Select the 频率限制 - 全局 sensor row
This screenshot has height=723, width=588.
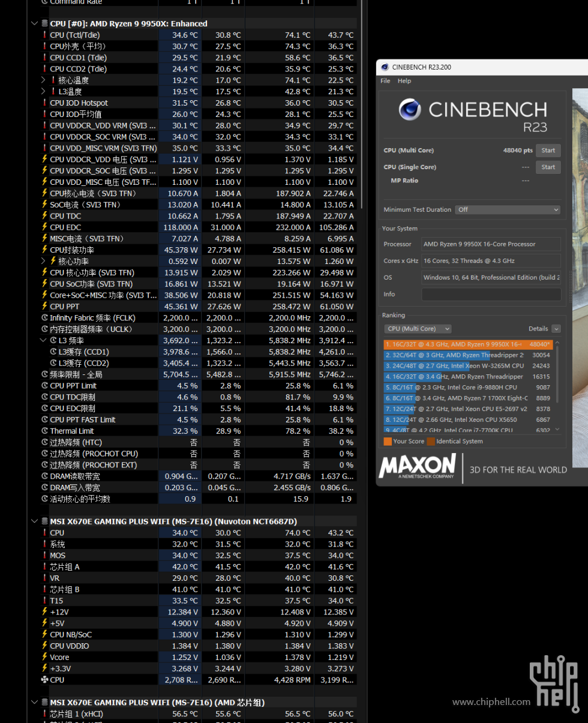[198, 374]
